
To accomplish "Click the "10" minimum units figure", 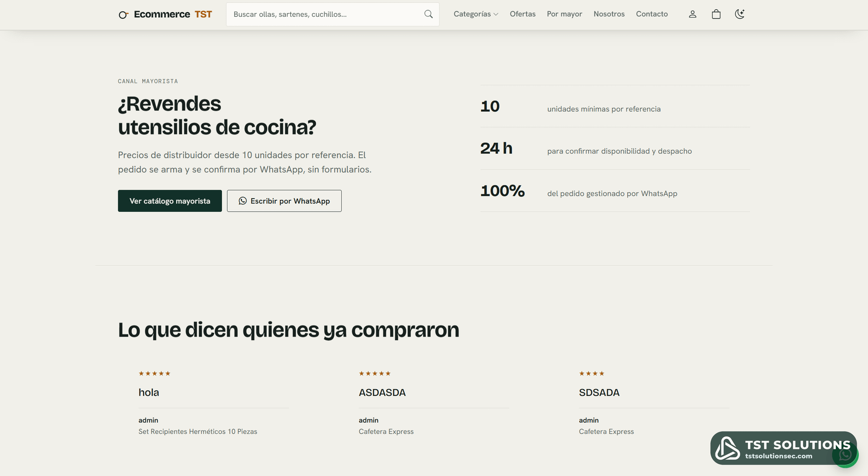I will tap(490, 106).
